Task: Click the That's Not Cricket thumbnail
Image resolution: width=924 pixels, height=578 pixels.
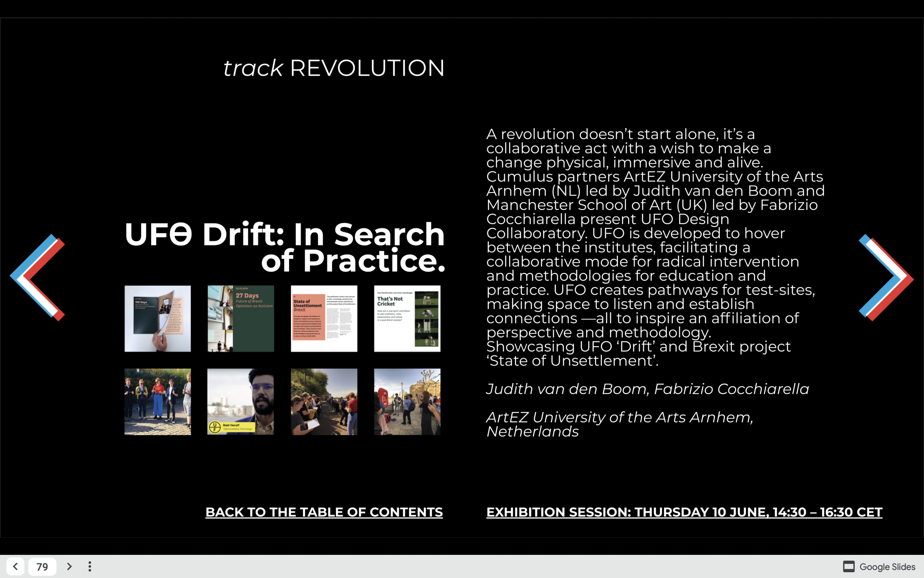Action: click(x=407, y=318)
